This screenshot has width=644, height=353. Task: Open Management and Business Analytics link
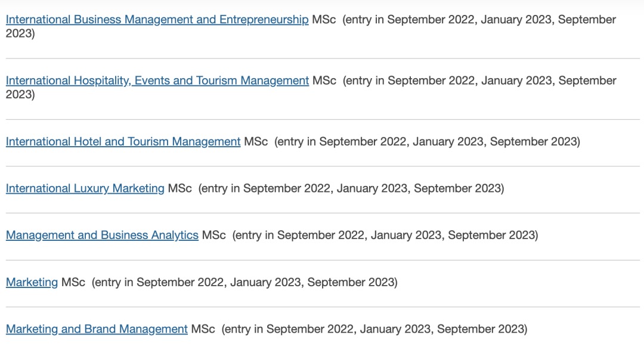tap(103, 236)
